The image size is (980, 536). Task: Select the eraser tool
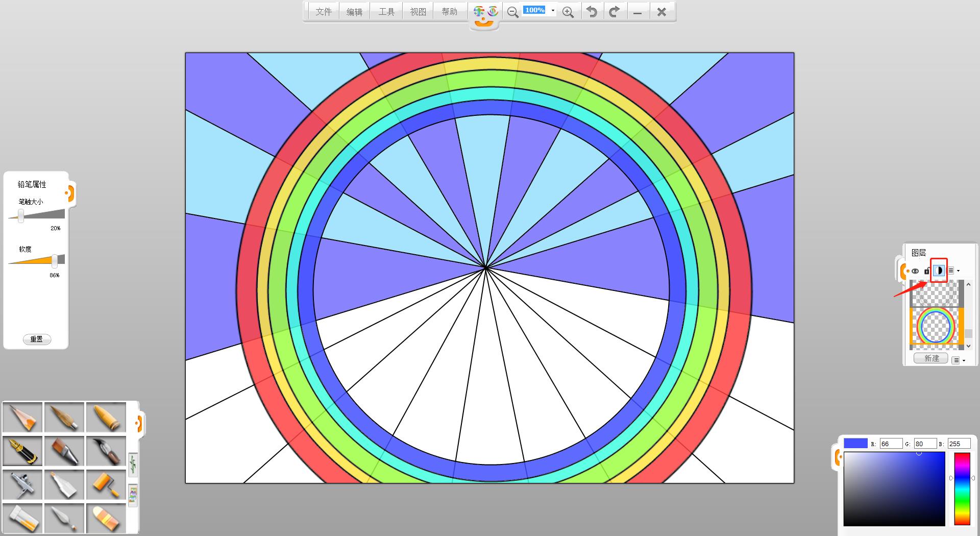pyautogui.click(x=106, y=518)
